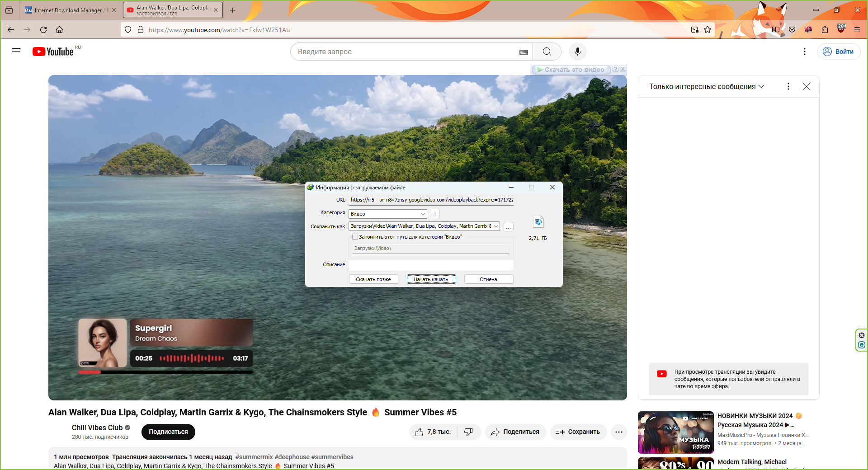
Task: Start voice search with microphone icon
Action: pyautogui.click(x=578, y=52)
